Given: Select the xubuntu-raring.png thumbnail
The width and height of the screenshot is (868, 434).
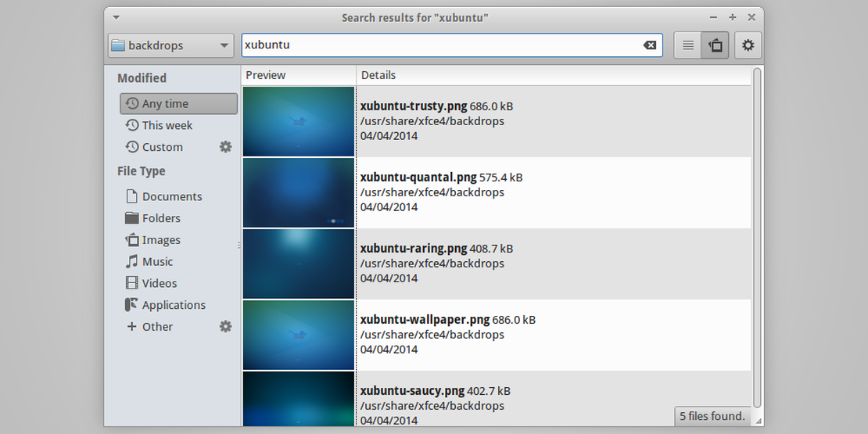Looking at the screenshot, I should 299,264.
